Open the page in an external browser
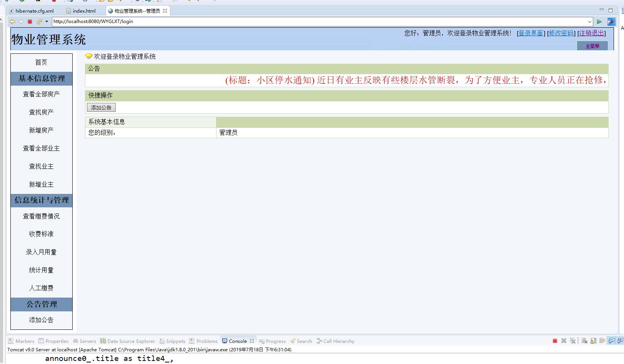 [611, 22]
